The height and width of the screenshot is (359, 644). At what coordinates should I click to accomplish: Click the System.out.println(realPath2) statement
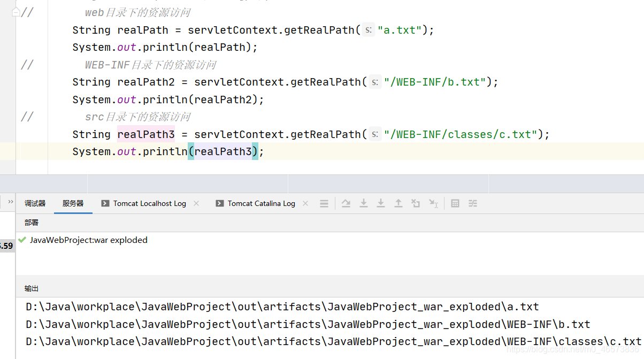[168, 100]
